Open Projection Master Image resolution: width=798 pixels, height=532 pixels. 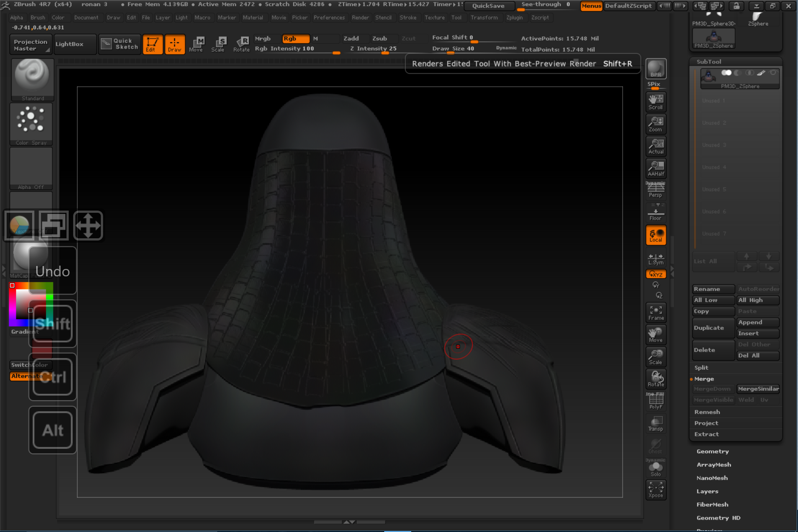click(31, 45)
